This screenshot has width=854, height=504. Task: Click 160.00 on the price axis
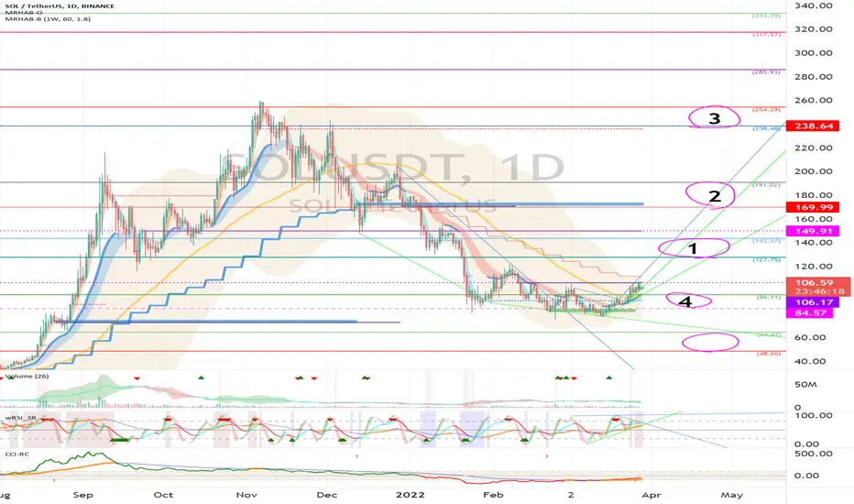coord(814,219)
